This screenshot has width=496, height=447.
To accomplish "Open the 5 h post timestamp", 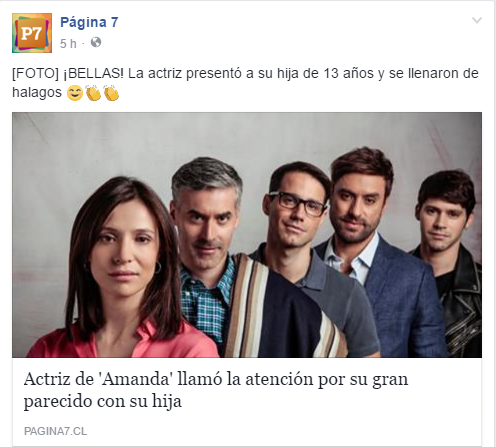I will coord(68,43).
